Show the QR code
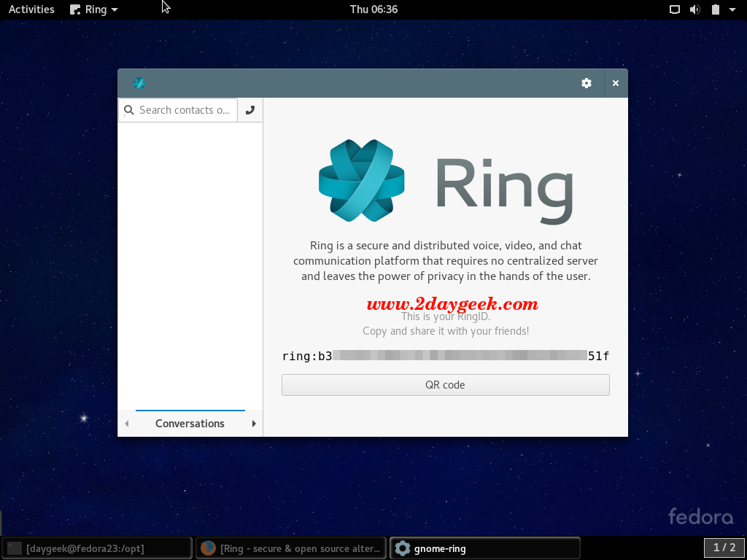 tap(446, 385)
